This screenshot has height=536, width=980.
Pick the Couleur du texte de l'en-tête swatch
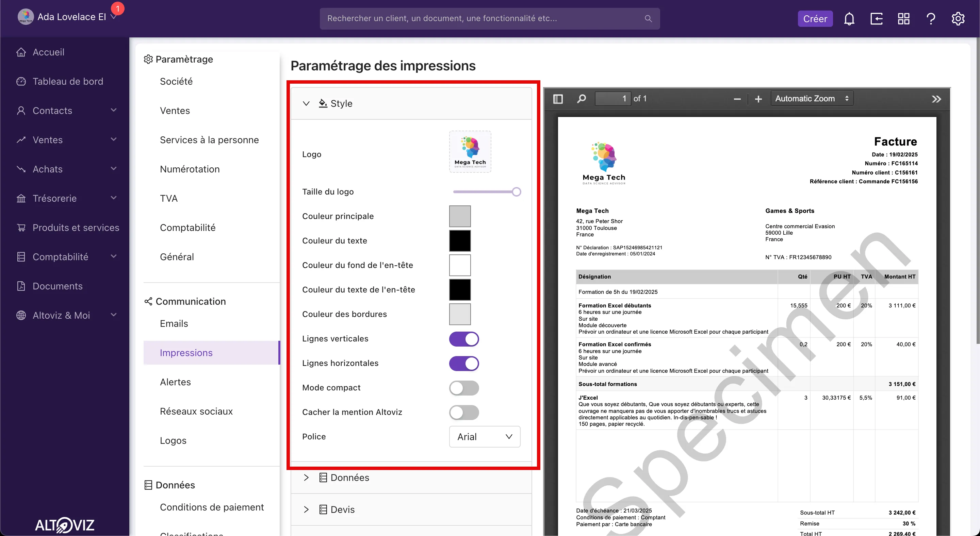click(460, 290)
